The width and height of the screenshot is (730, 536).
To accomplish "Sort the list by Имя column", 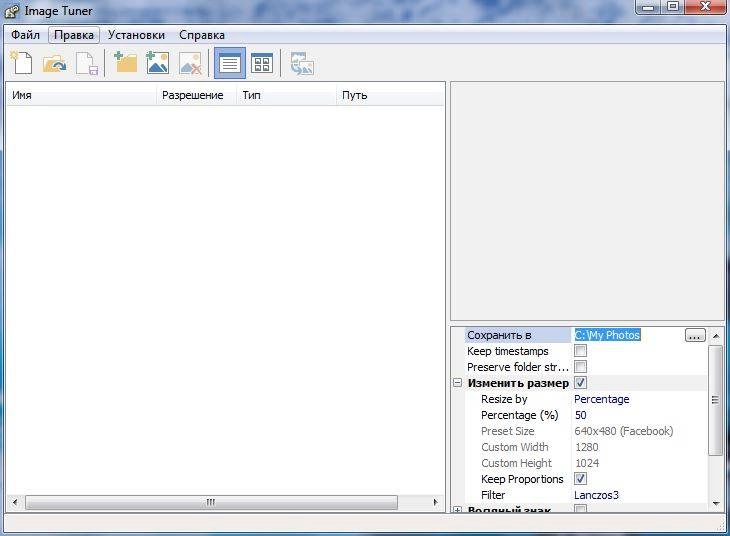I will [x=81, y=95].
